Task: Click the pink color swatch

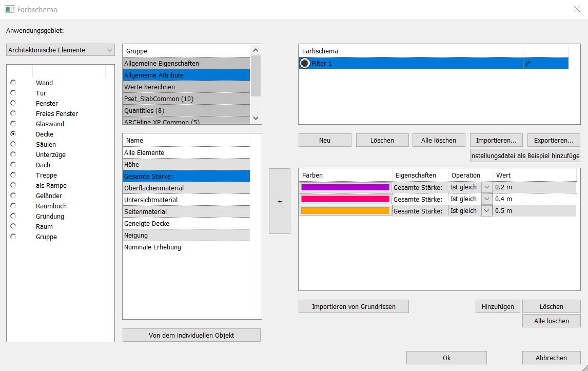Action: [345, 199]
